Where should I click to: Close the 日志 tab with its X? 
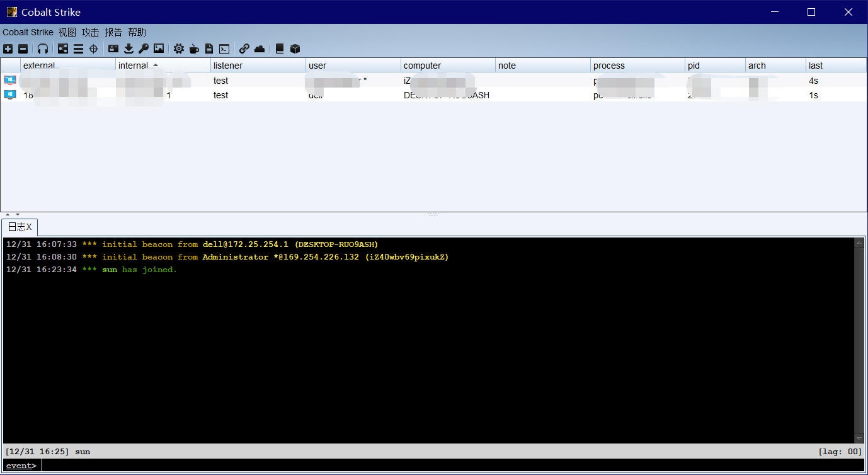29,227
